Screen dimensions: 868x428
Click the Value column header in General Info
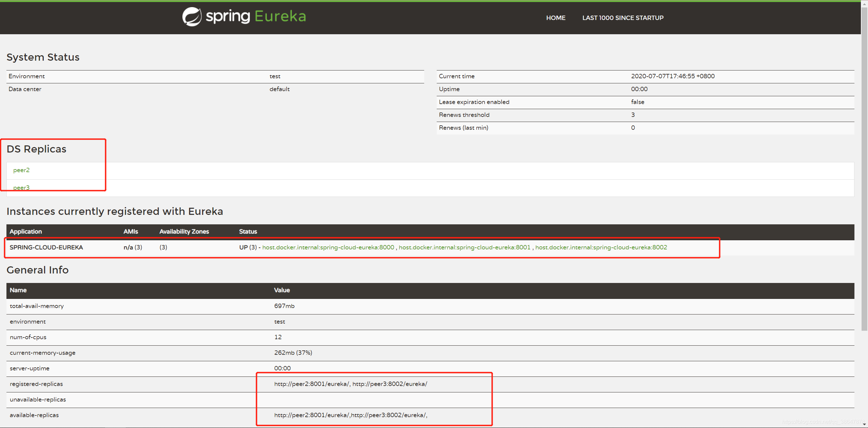point(282,290)
